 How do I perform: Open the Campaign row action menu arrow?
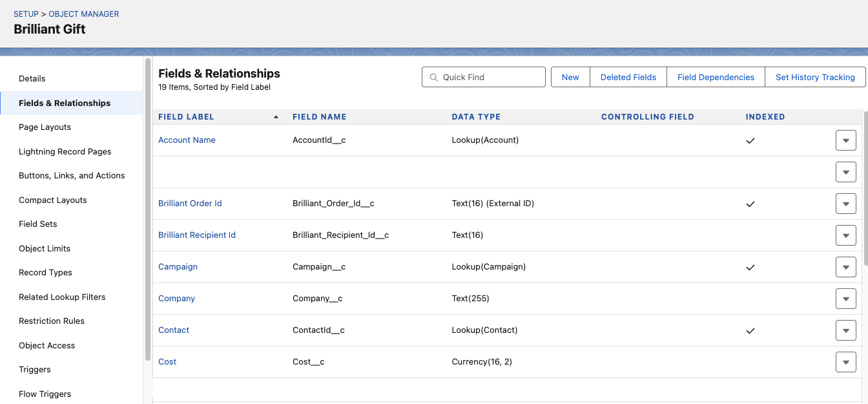[x=845, y=267]
